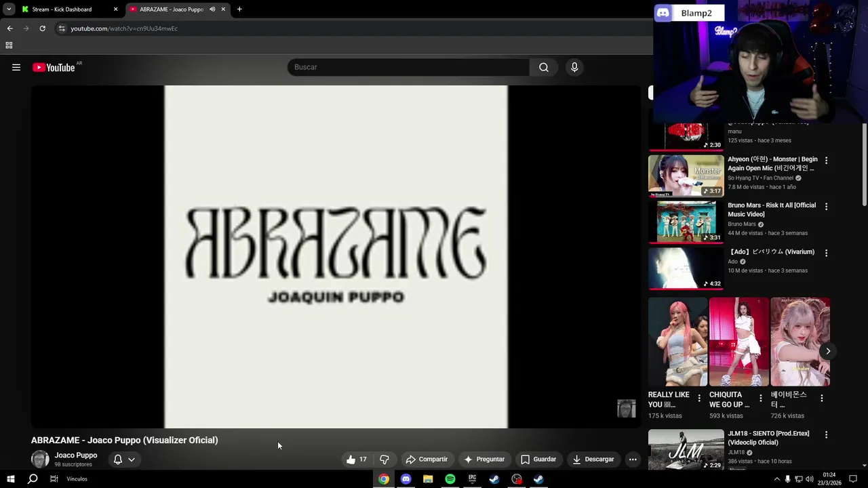Download video with Descargar button
Viewport: 868px width, 488px height.
tap(593, 460)
